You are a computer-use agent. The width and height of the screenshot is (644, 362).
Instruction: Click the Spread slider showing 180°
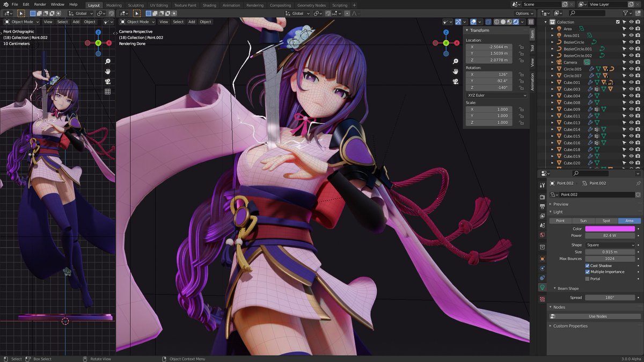[610, 298]
